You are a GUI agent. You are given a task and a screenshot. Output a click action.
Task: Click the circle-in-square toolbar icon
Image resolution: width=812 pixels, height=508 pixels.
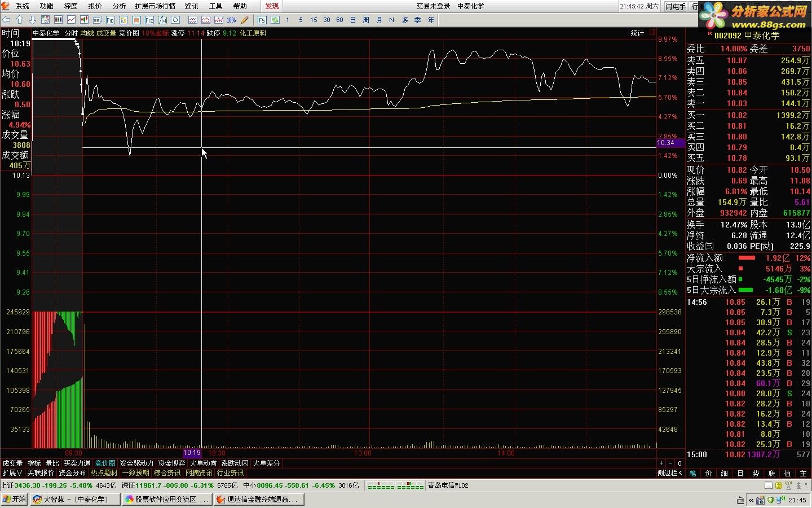click(175, 20)
